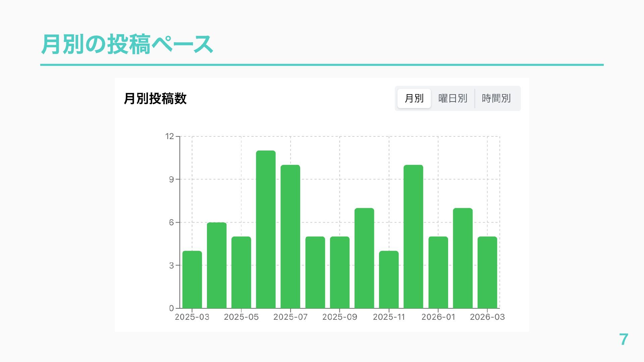Click the 2025-05 bar
Viewport: 644px width, 362px height.
click(x=241, y=273)
